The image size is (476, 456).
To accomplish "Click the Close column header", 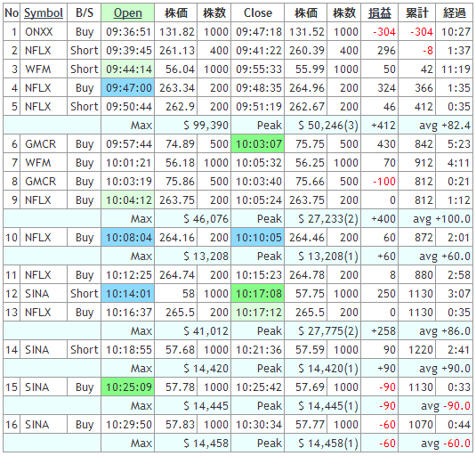I will click(x=258, y=13).
